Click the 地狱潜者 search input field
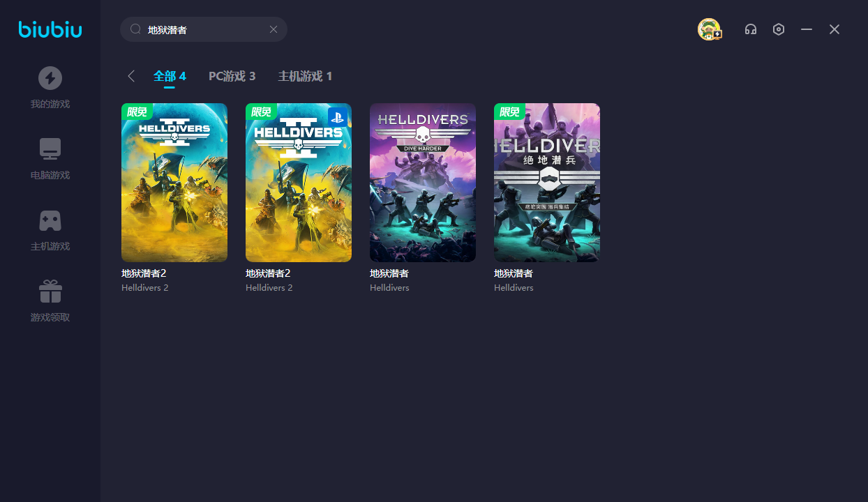The image size is (868, 502). (x=202, y=29)
